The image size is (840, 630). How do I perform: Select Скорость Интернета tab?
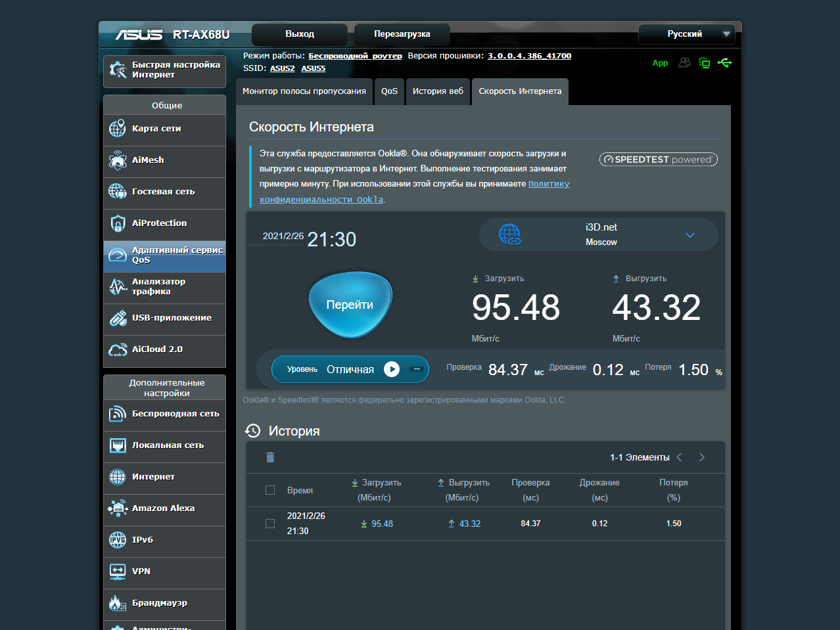(x=520, y=91)
